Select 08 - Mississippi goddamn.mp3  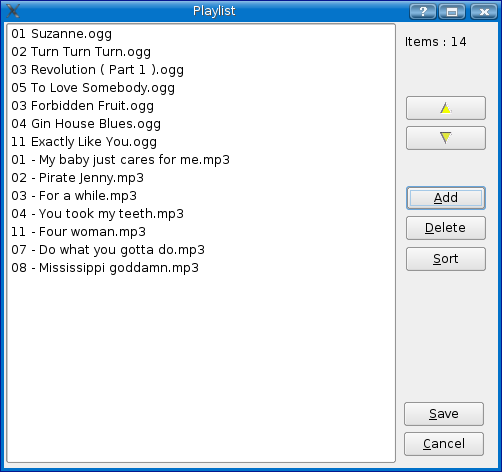point(201,268)
